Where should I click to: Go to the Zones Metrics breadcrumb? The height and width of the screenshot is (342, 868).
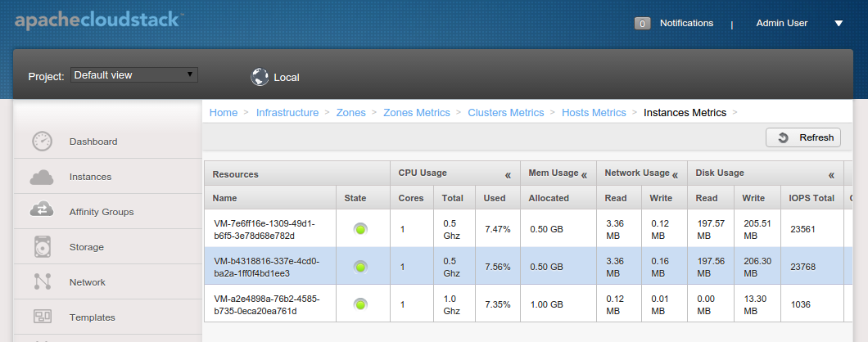(x=417, y=112)
